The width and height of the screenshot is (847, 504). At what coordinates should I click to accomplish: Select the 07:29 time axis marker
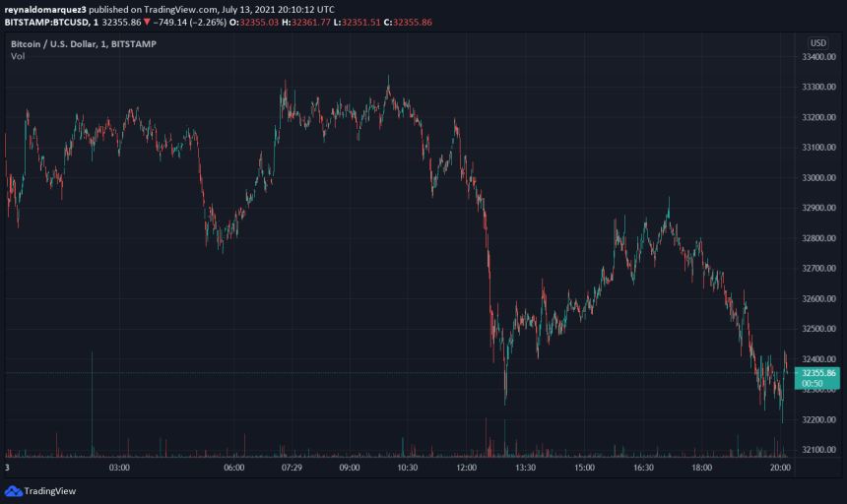pyautogui.click(x=293, y=469)
